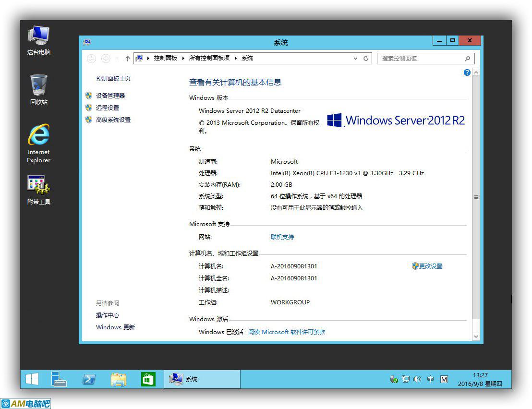Go up one level with the up arrow

(x=128, y=59)
